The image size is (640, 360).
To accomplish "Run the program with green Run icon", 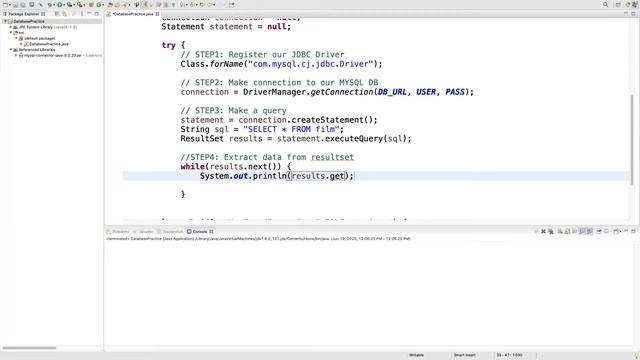I will point(60,5).
